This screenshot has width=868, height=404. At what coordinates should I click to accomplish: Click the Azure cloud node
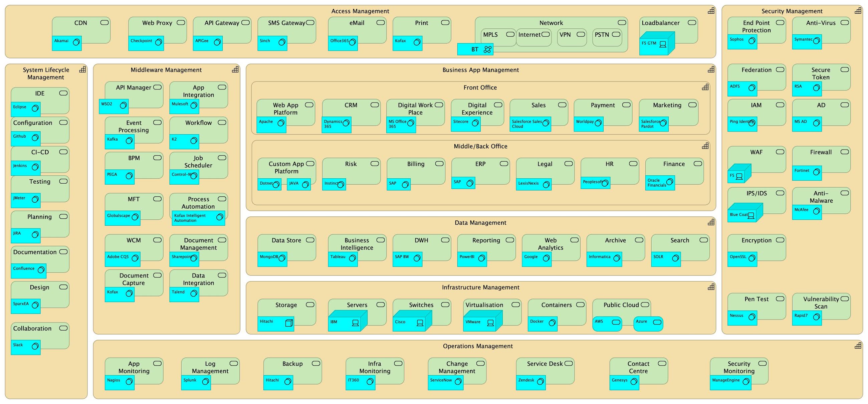[x=648, y=323]
